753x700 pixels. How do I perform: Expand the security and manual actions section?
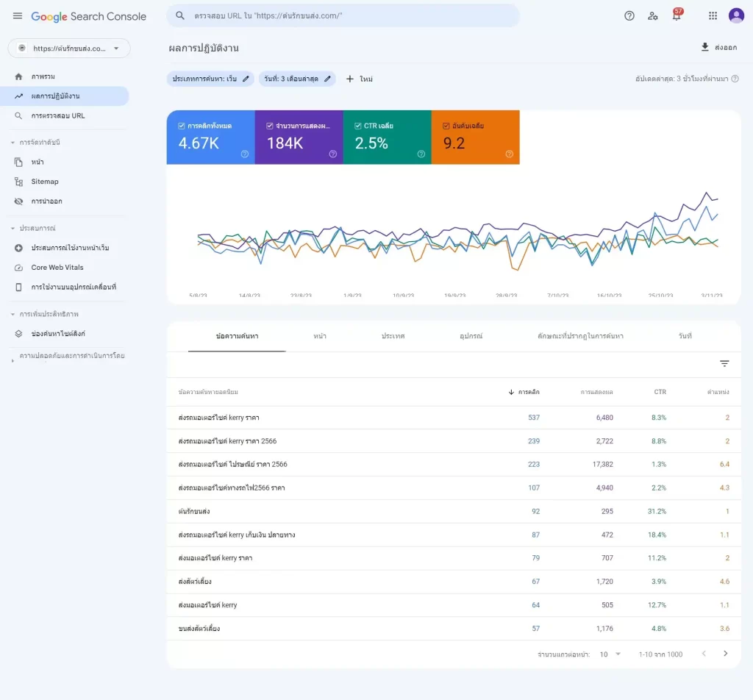13,360
